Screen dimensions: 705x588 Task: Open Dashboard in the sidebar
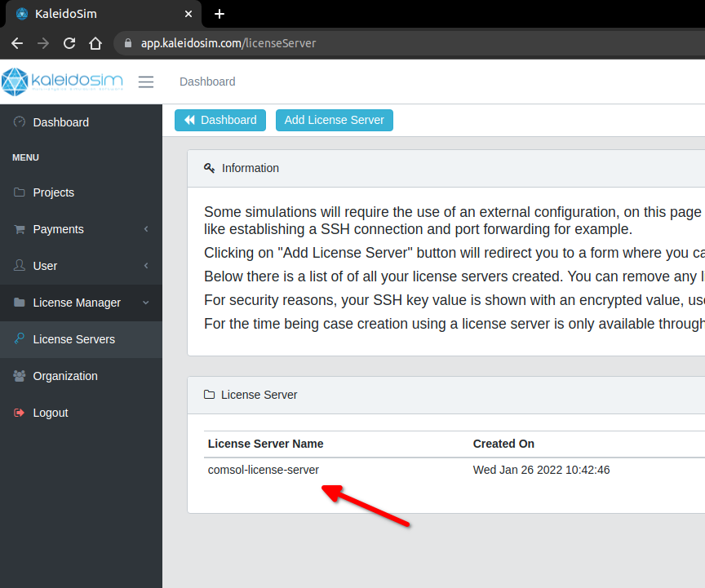coord(81,122)
